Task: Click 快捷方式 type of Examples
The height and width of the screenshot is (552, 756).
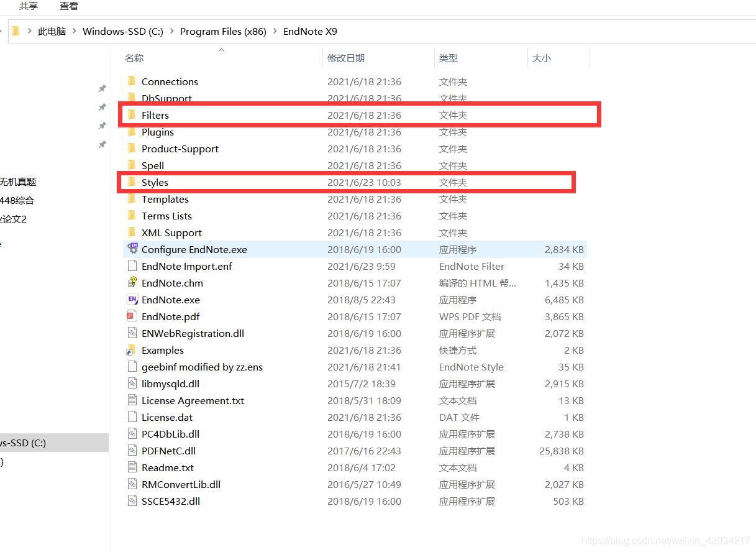Action: [458, 350]
